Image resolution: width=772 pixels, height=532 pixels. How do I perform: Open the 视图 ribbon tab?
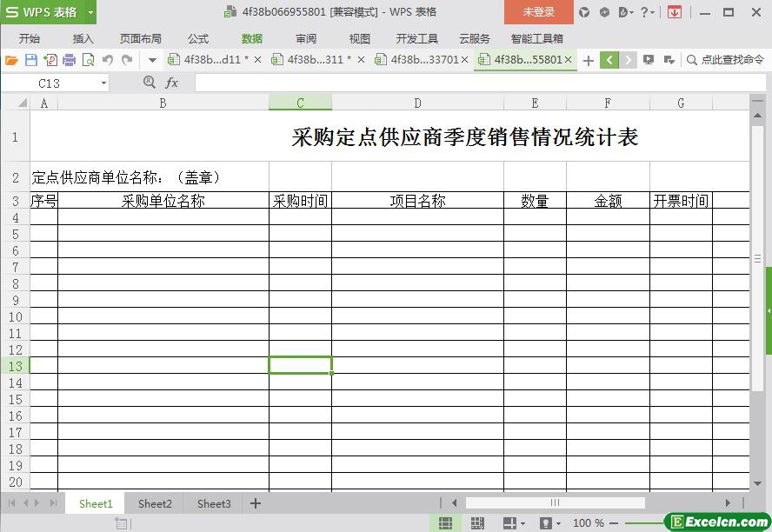pos(359,38)
